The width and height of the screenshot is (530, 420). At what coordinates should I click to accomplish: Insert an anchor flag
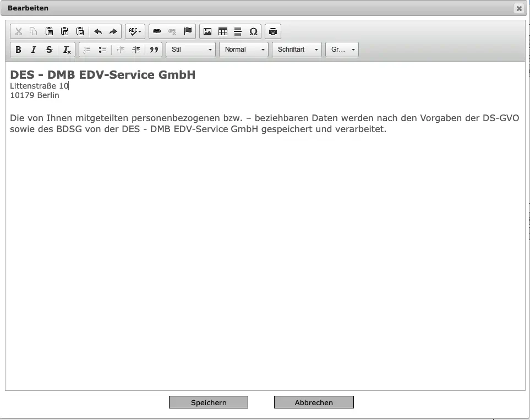[x=188, y=31]
